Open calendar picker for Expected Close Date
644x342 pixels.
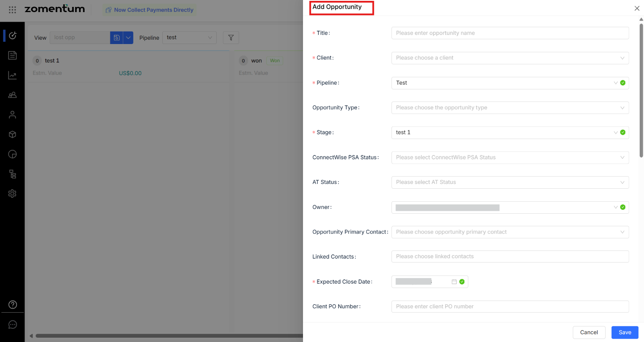pos(454,282)
